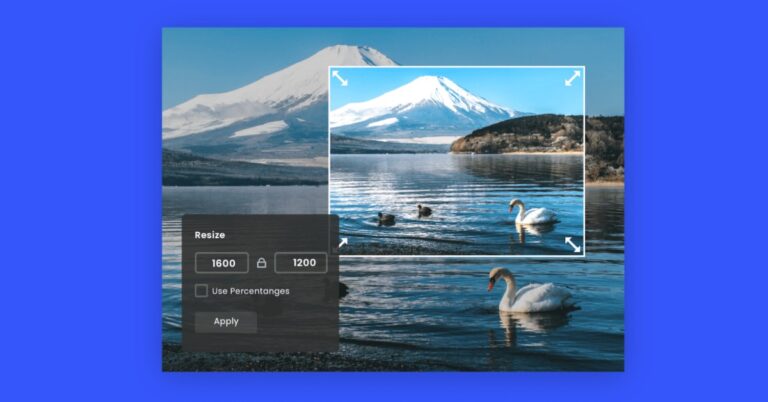Enable the Use Percentages checkbox
768x402 pixels.
point(202,291)
